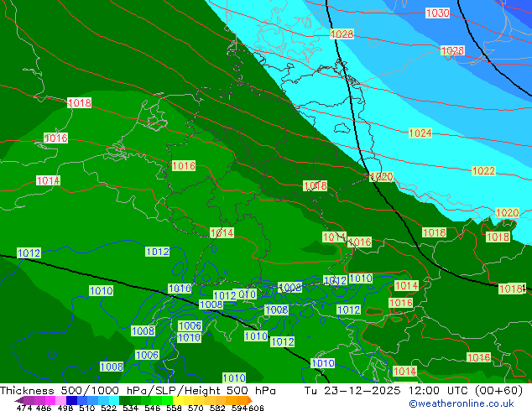Click the 498 value on thickness scale

(65, 408)
